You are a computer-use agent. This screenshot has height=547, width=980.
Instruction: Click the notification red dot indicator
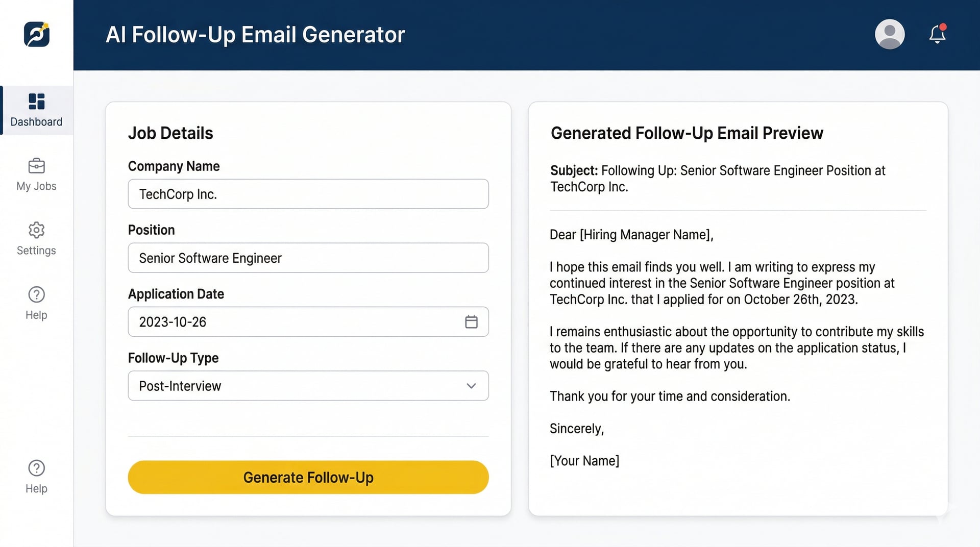pyautogui.click(x=944, y=26)
